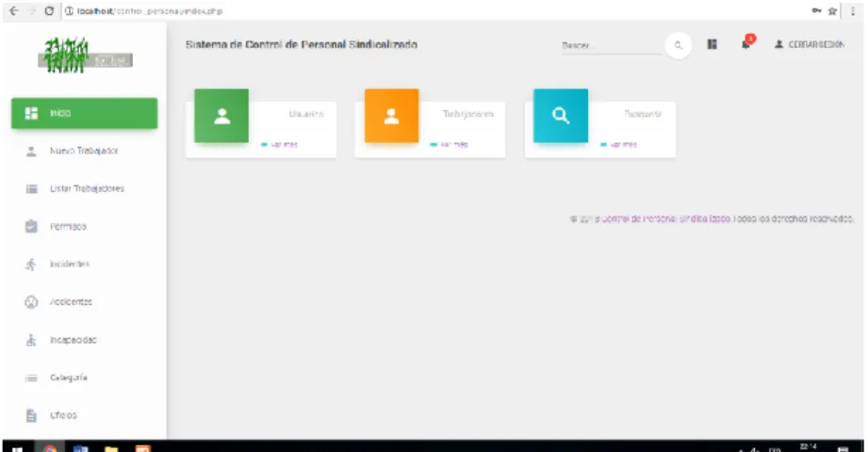The height and width of the screenshot is (452, 868).
Task: Open the browser three-dot menu
Action: (853, 11)
